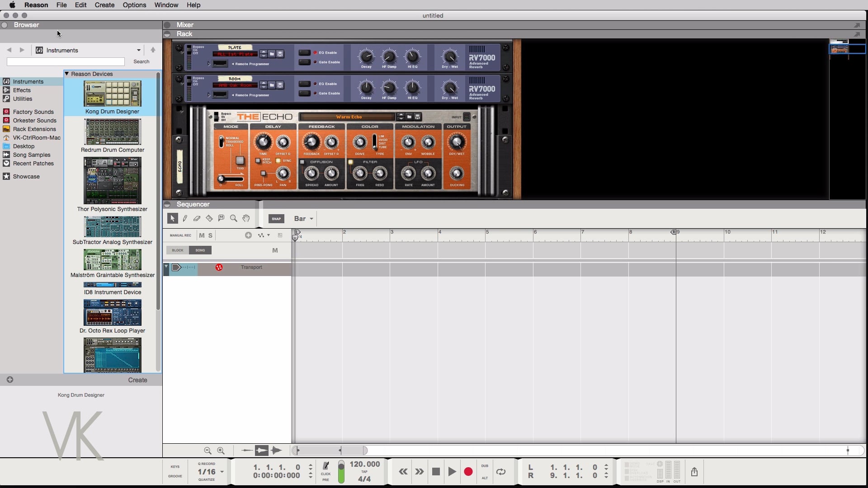The width and height of the screenshot is (868, 488).
Task: Click the Stop button in transport
Action: click(436, 472)
